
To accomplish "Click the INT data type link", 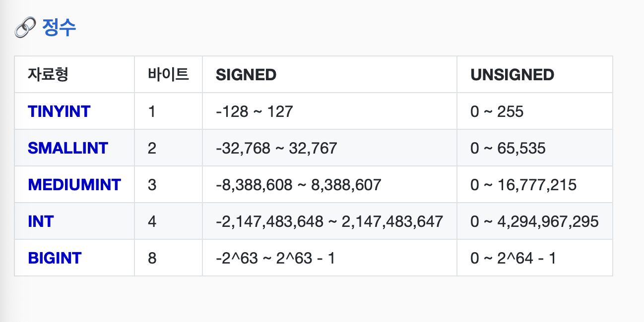I will pos(41,221).
